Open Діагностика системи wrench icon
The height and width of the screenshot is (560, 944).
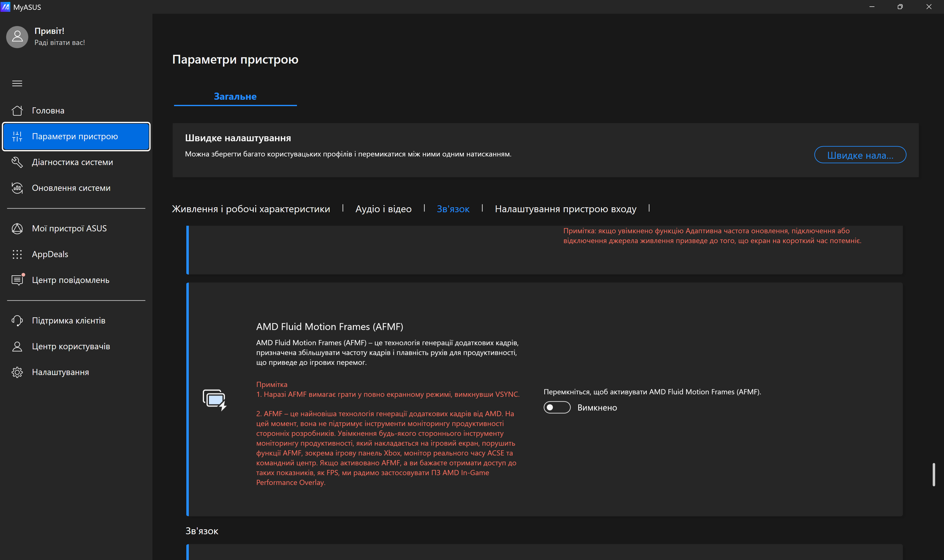[x=17, y=162]
